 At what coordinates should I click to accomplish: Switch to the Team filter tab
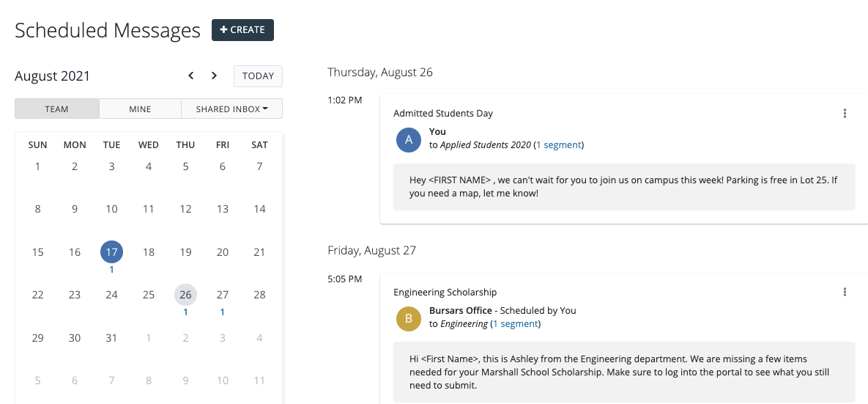tap(56, 109)
